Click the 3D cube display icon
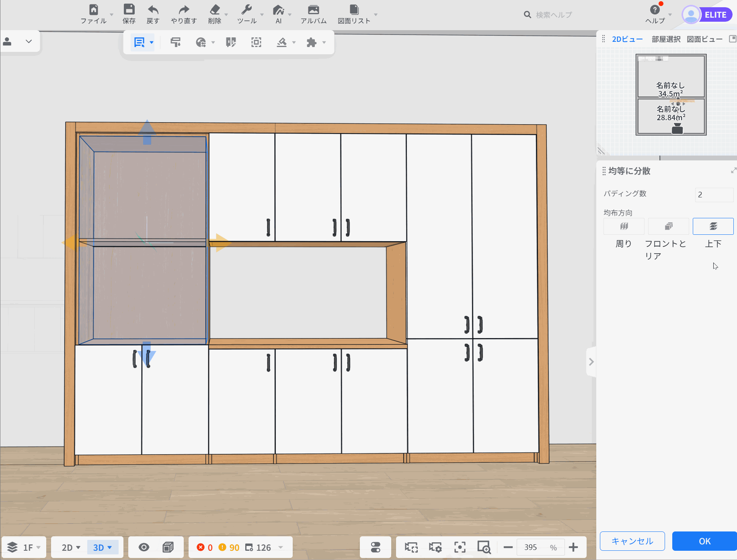Viewport: 737px width, 560px height. pos(168,547)
